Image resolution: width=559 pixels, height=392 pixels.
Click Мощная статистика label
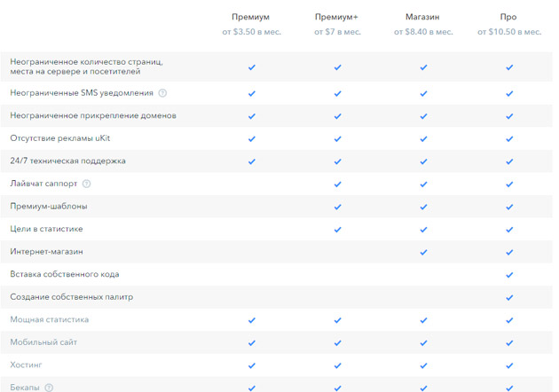49,319
